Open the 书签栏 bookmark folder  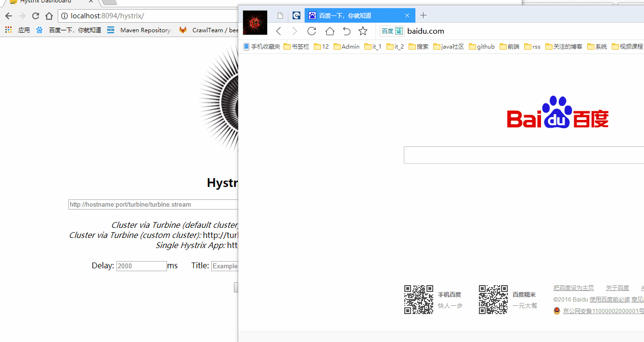(296, 47)
